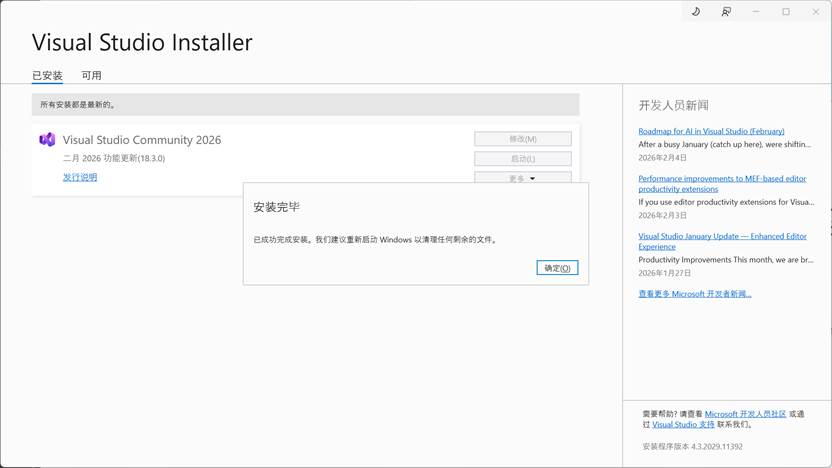Confirm dialog with 确定(O) button

557,268
